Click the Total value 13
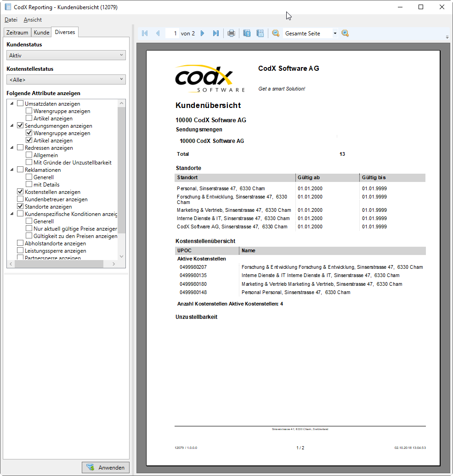The width and height of the screenshot is (453, 476). coord(342,154)
